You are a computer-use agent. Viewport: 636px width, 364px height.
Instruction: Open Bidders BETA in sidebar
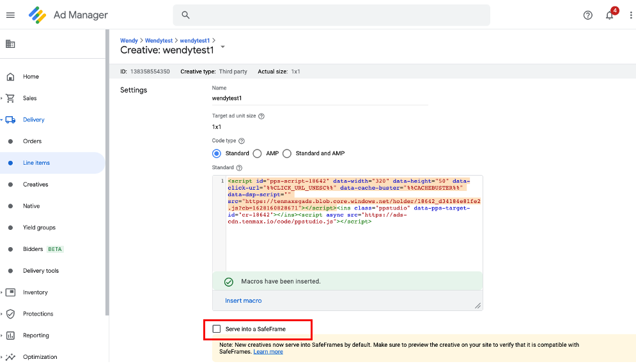pos(43,249)
